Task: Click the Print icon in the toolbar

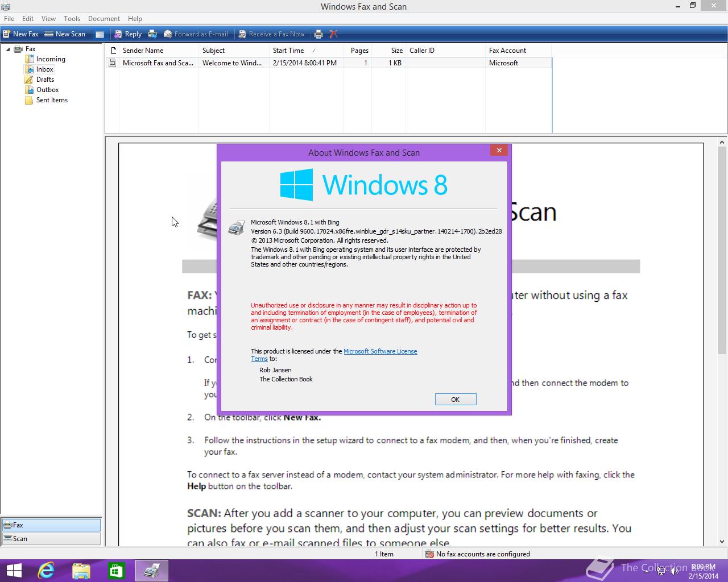Action: tap(318, 34)
